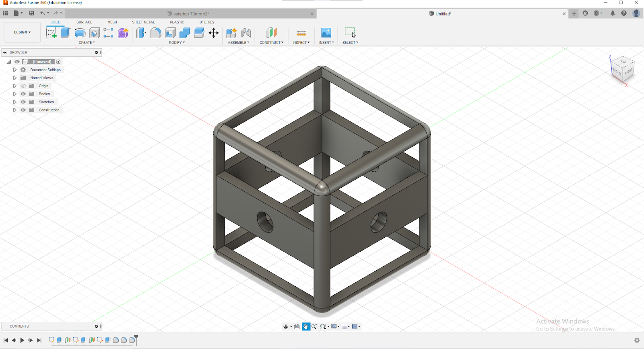Image resolution: width=644 pixels, height=349 pixels.
Task: Open the help question mark
Action: coord(624,13)
